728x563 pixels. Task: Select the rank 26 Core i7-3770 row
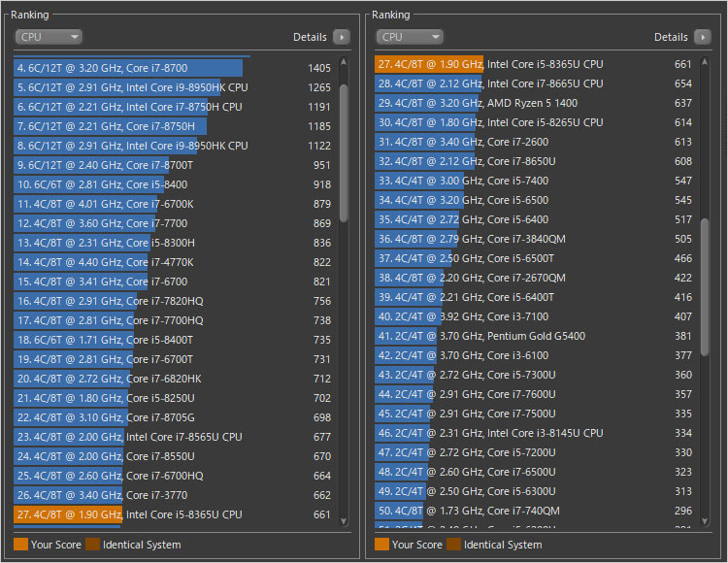click(x=173, y=495)
